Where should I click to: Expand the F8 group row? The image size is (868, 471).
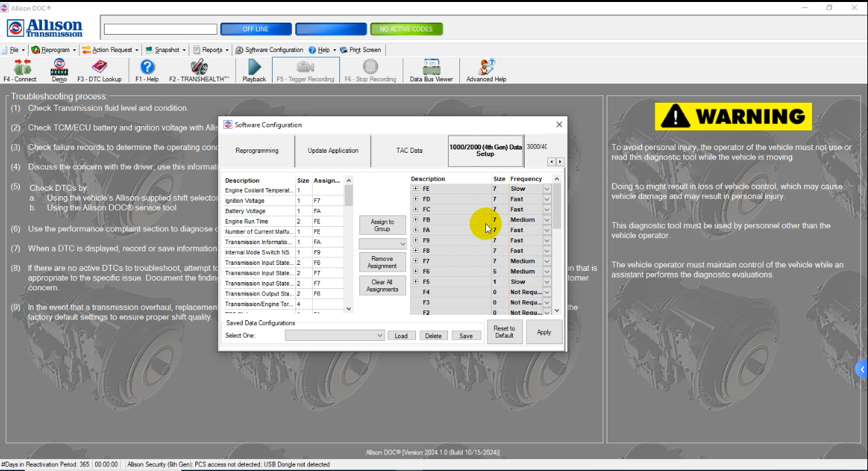coord(415,251)
